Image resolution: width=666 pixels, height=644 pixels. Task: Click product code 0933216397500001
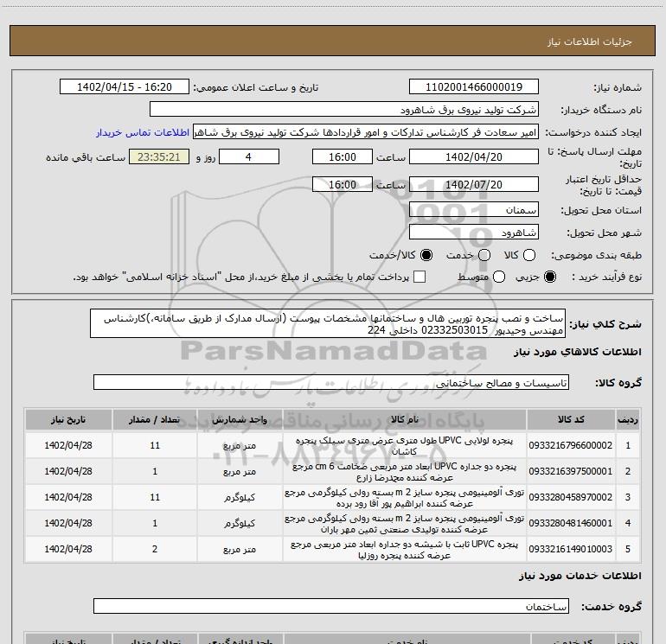pos(571,471)
